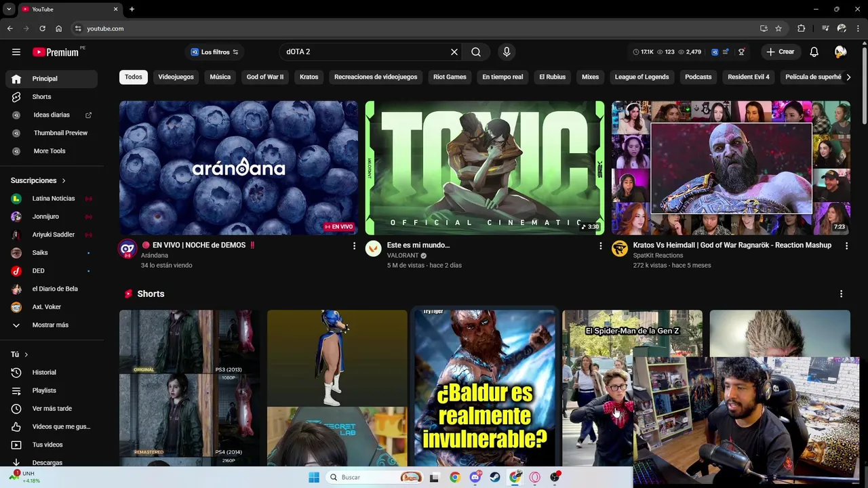
Task: Reload the page
Action: click(42, 28)
